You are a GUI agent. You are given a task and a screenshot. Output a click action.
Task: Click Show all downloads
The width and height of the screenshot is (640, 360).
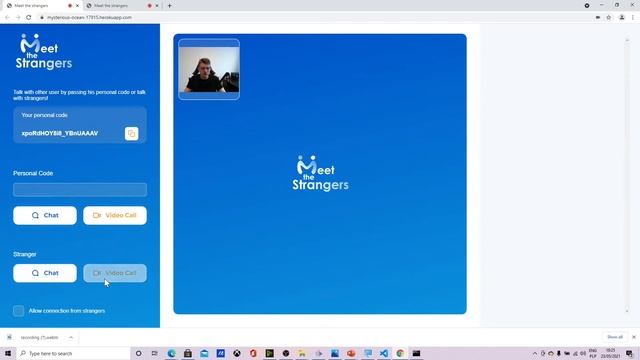click(615, 337)
